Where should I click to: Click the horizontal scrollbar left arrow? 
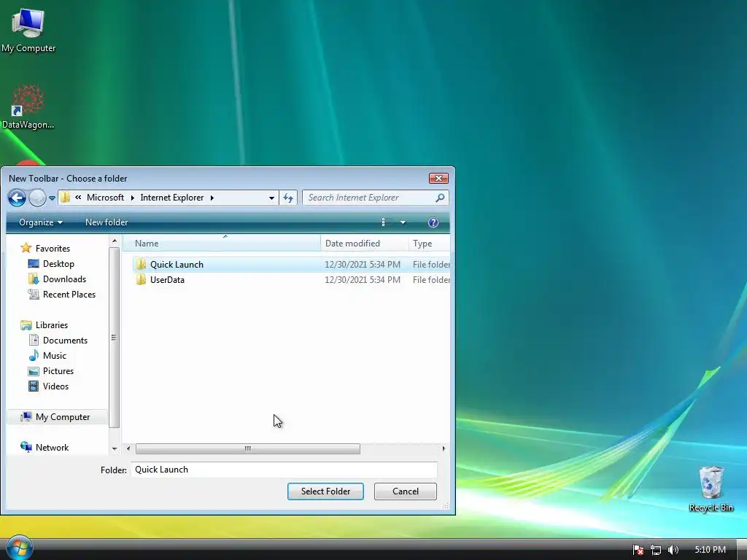point(128,448)
